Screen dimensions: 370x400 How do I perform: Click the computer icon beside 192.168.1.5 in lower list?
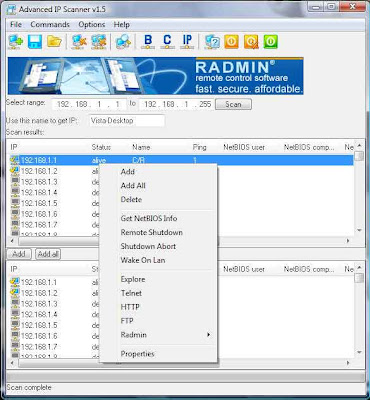(15, 325)
